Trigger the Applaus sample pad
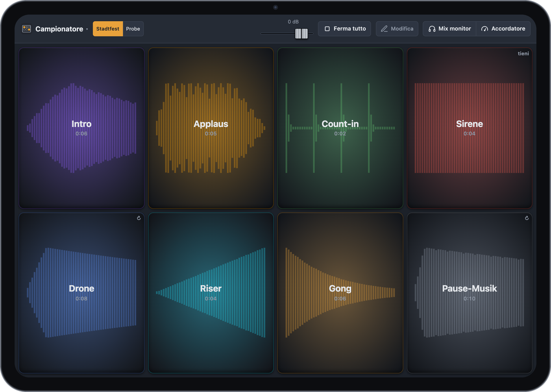551x392 pixels. (x=211, y=128)
